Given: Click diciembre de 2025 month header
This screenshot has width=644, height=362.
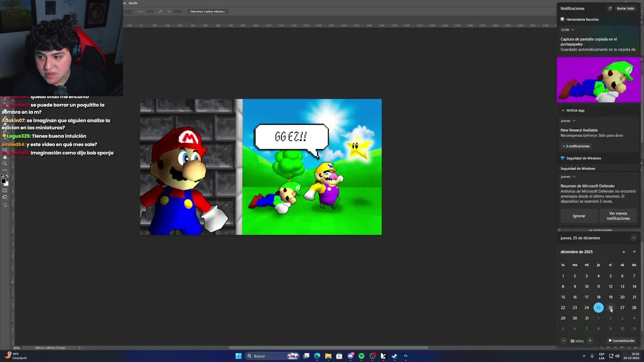Looking at the screenshot, I should tap(577, 252).
